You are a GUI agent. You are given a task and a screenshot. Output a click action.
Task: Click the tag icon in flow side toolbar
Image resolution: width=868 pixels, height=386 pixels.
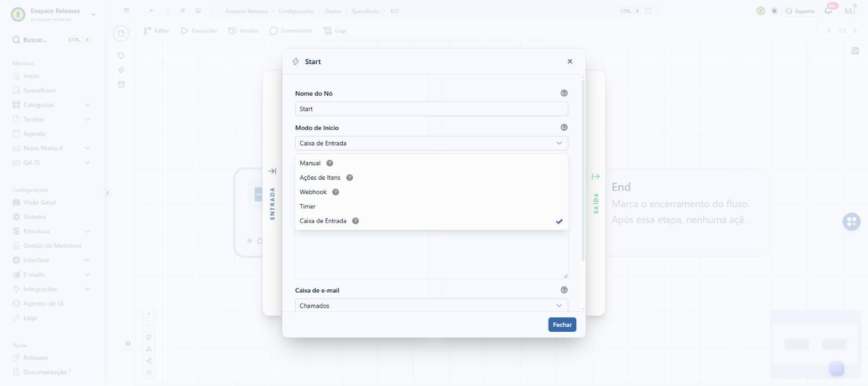(x=121, y=55)
